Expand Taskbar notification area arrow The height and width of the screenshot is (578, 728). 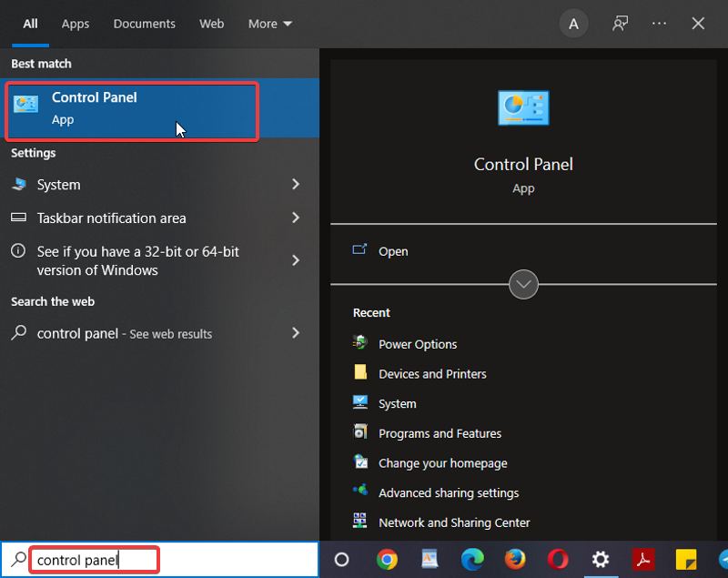[x=296, y=218]
